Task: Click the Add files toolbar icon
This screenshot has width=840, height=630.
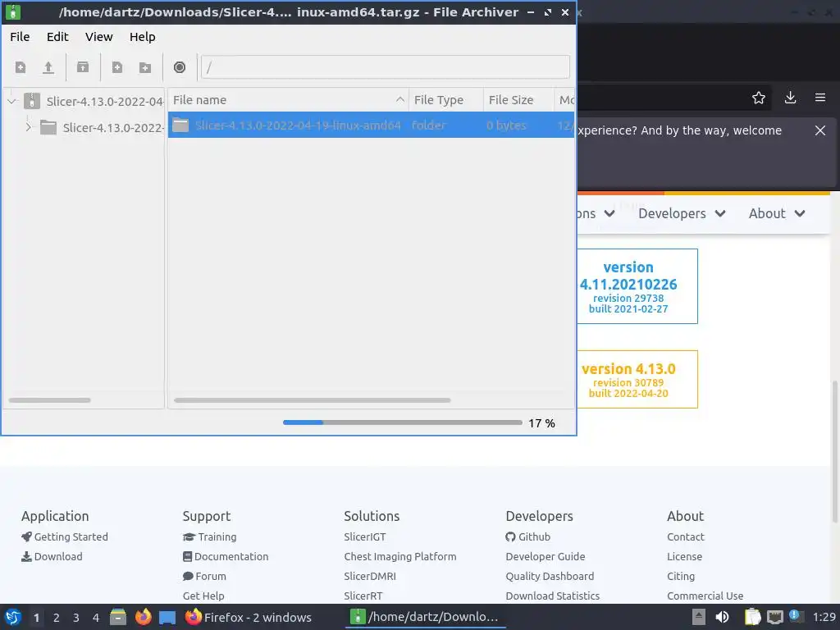Action: (116, 67)
